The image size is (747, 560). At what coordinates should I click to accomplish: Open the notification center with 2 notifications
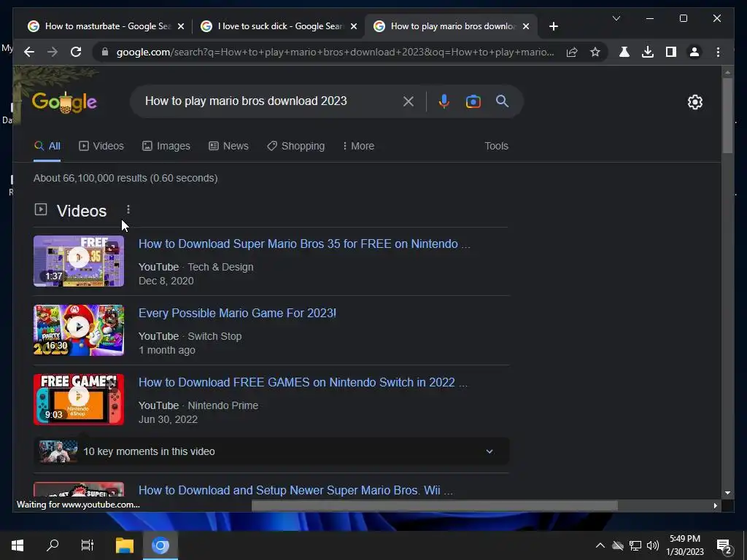click(724, 546)
